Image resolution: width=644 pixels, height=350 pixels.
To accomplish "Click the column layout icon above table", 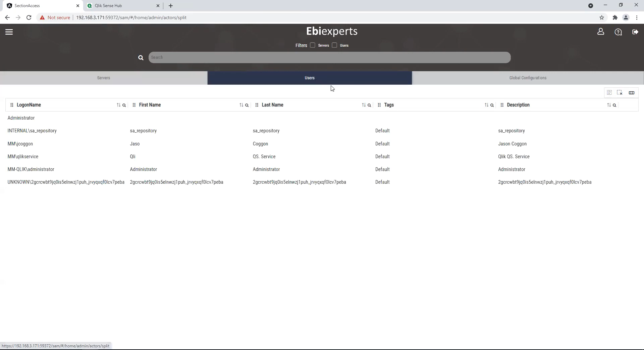I will pos(631,93).
